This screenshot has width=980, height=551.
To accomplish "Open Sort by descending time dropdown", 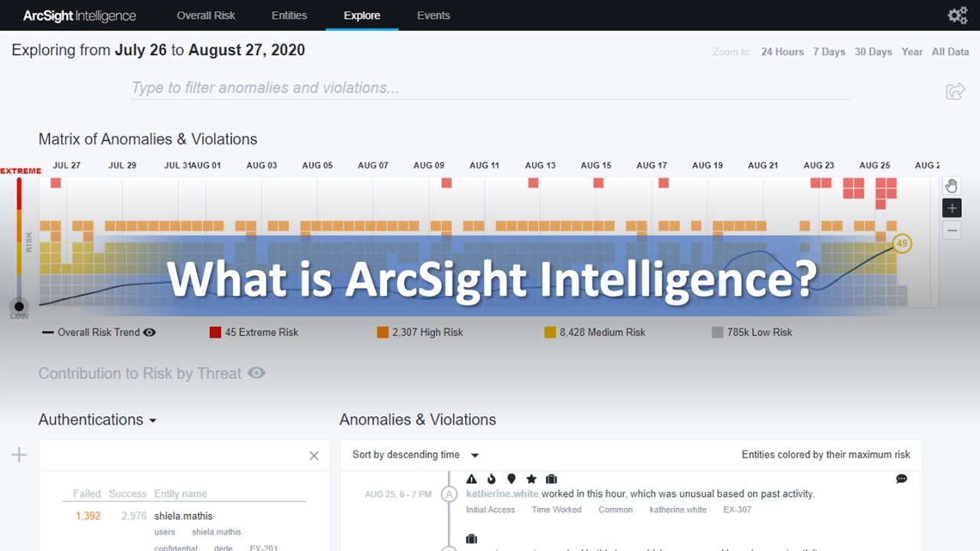I will tap(415, 455).
